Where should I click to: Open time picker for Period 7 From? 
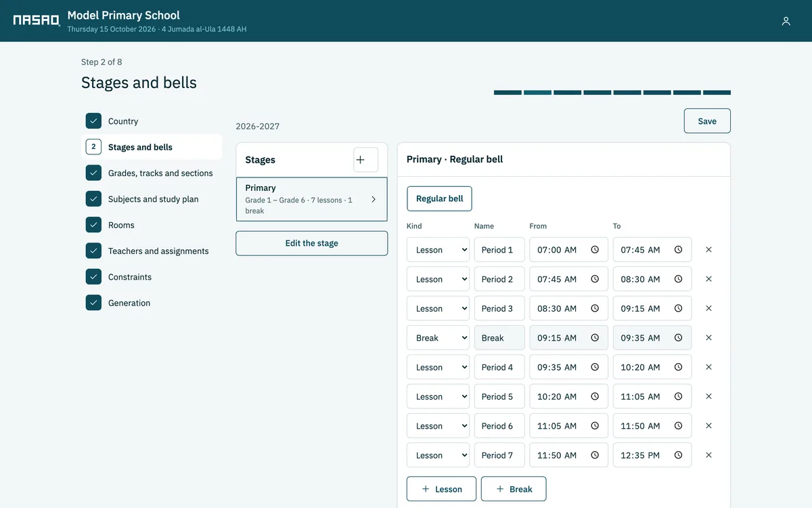(595, 455)
